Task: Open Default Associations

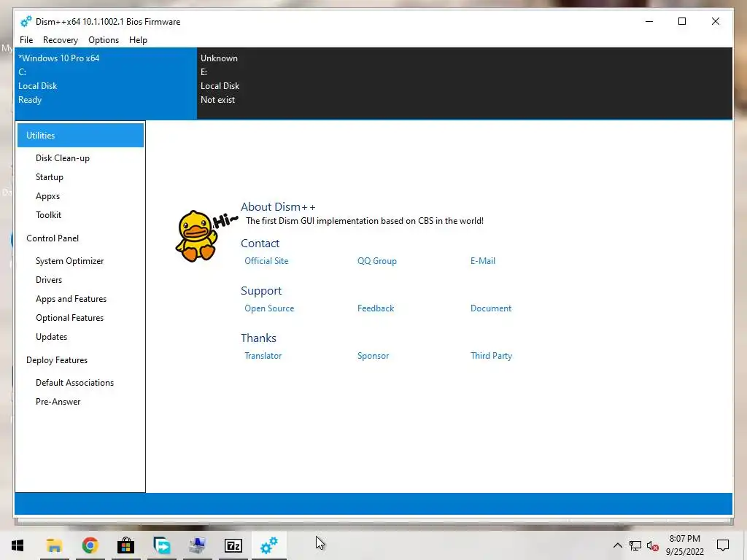Action: pos(75,383)
